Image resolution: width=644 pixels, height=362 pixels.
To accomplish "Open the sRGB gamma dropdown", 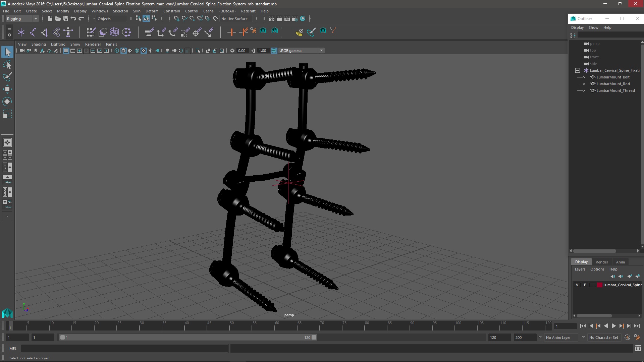I will [x=321, y=51].
